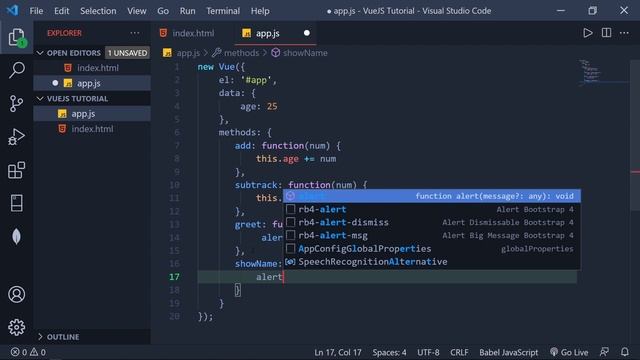640x360 pixels.
Task: Open the Edit menu
Action: pyautogui.click(x=62, y=11)
